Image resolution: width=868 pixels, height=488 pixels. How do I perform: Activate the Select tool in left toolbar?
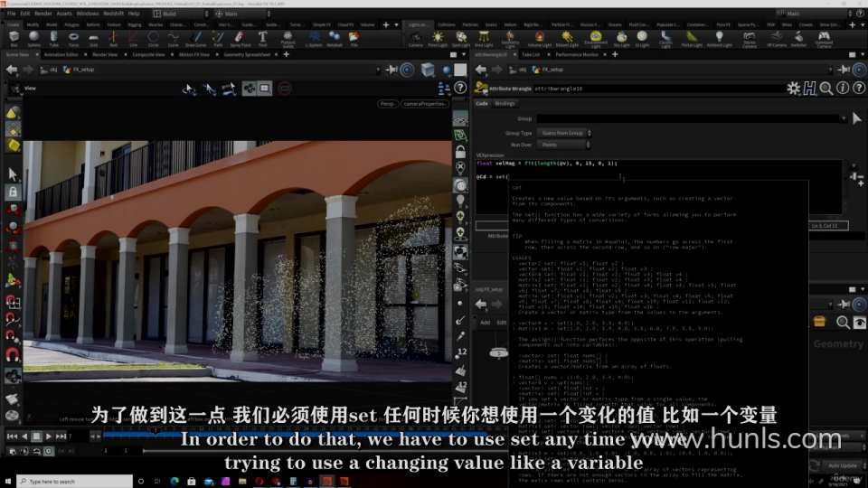click(13, 174)
